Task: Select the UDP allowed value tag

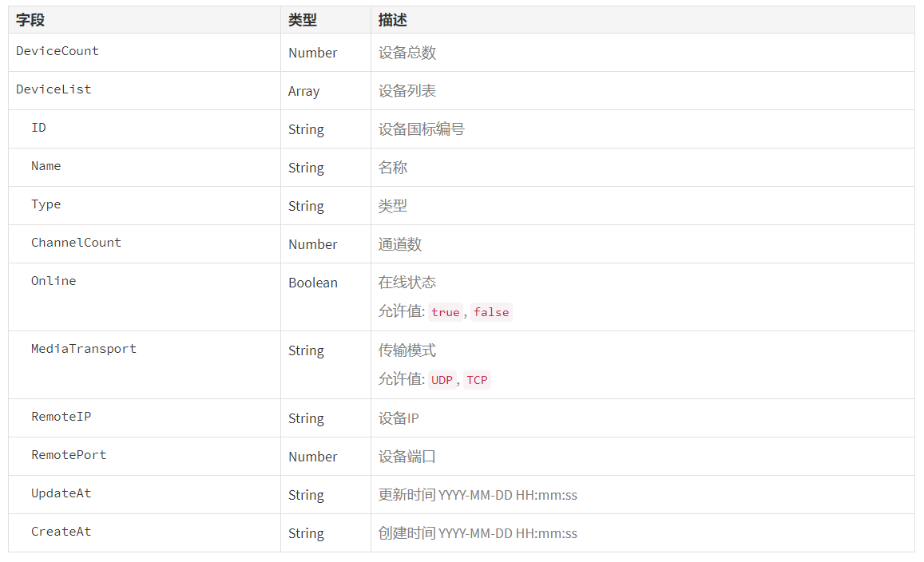Action: click(x=442, y=380)
